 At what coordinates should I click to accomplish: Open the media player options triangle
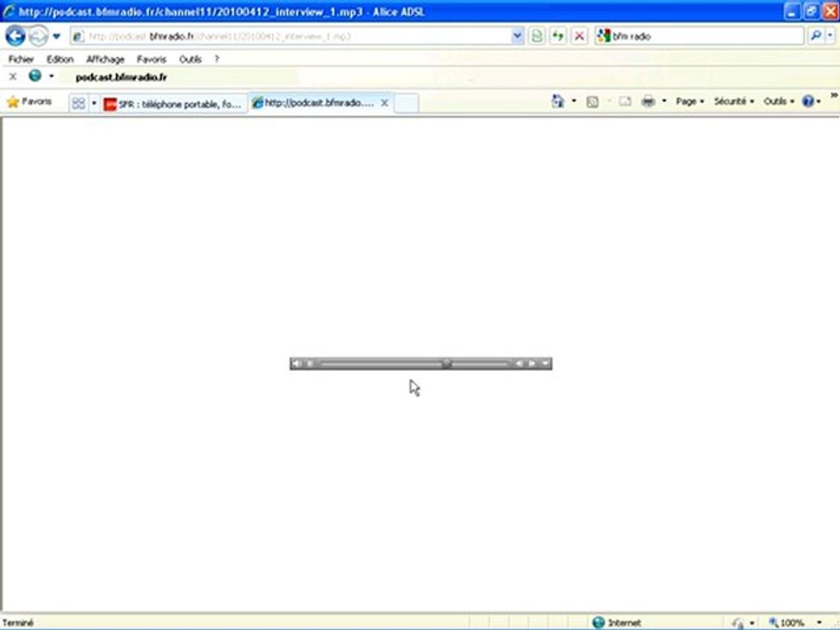pyautogui.click(x=545, y=364)
